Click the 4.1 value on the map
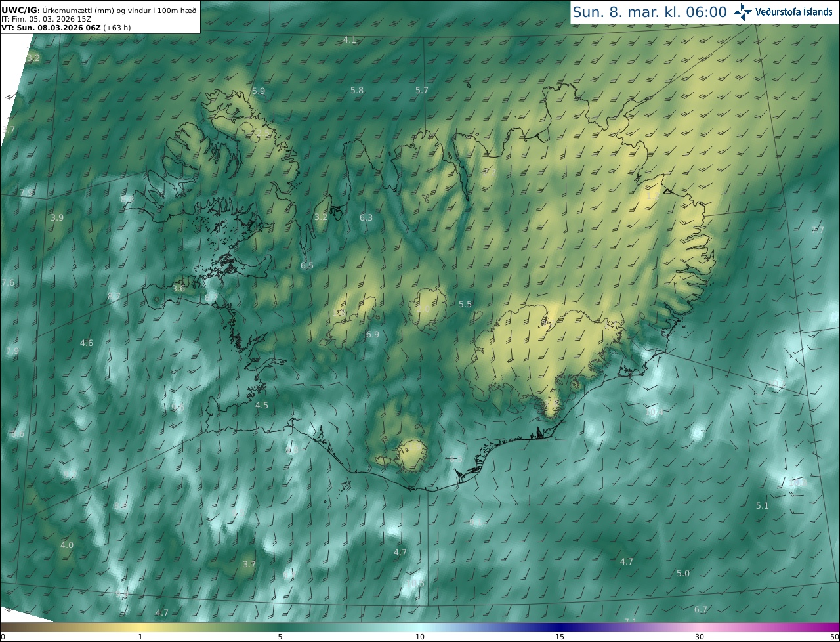This screenshot has height=642, width=840. 350,40
